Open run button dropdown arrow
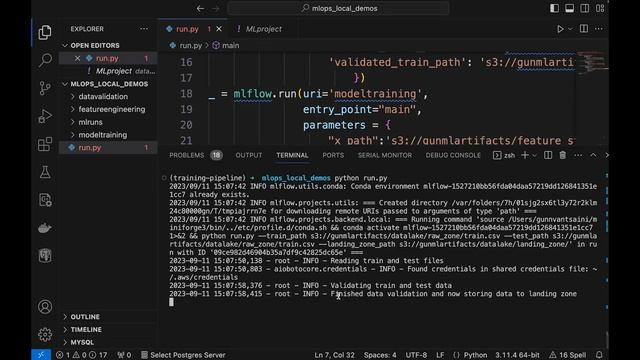Viewport: 640px width, 360px height. pyautogui.click(x=570, y=29)
